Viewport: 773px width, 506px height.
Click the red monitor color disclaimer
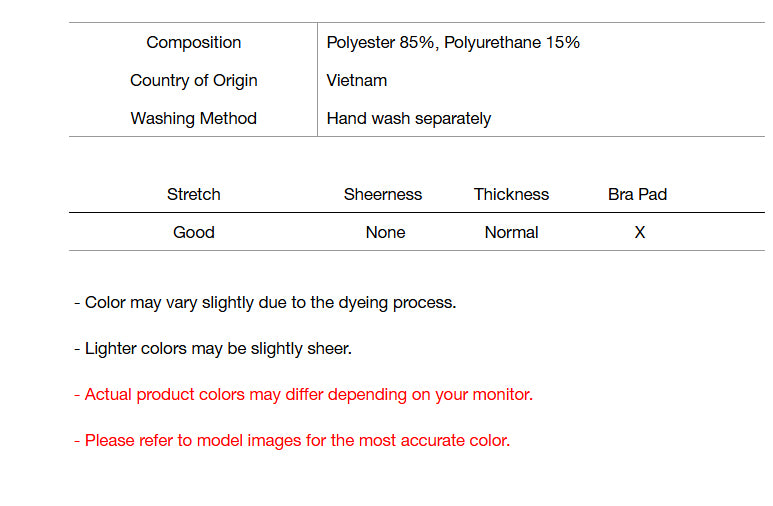click(303, 394)
